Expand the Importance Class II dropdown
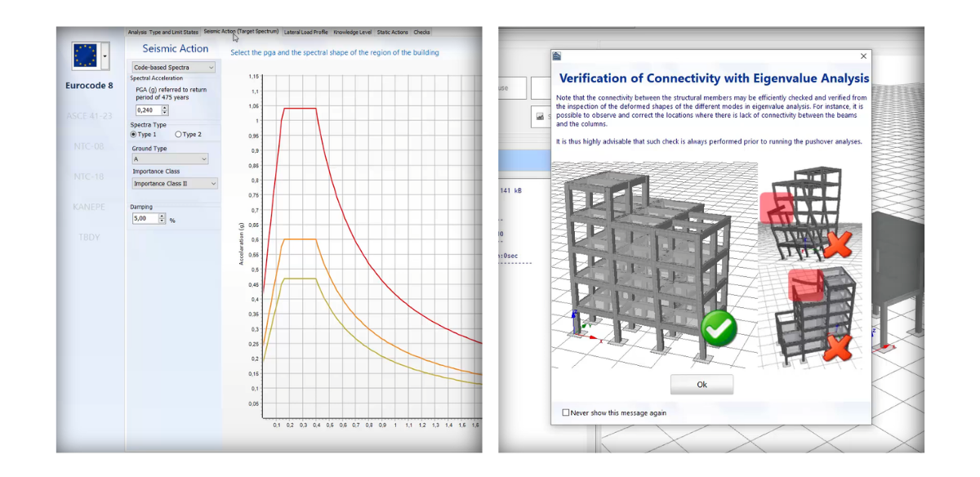 (175, 184)
